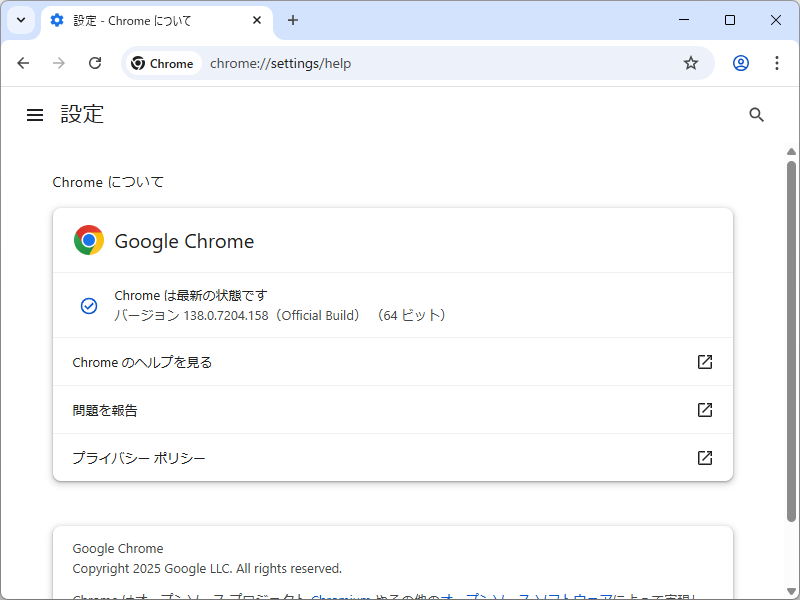The width and height of the screenshot is (800, 600).
Task: Open the tab search dropdown chevron
Action: pyautogui.click(x=20, y=20)
